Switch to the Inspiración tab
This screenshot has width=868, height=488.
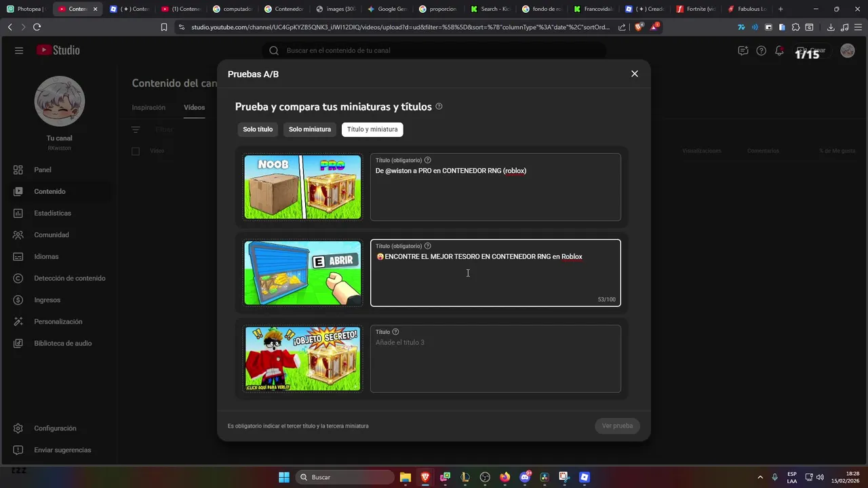click(149, 107)
